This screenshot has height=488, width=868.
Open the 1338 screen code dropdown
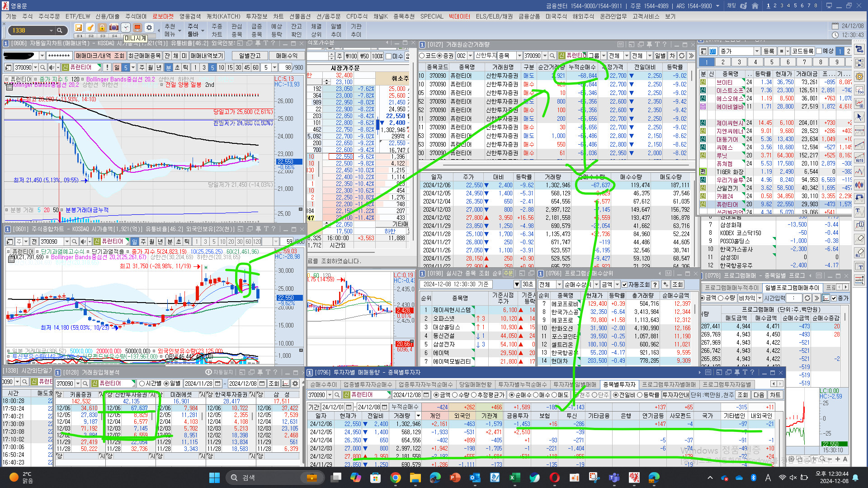coord(51,30)
